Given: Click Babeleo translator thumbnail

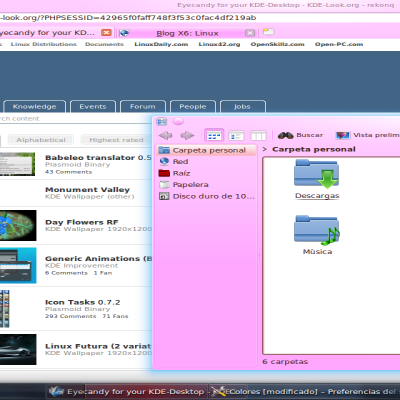Looking at the screenshot, I should click(x=17, y=164).
